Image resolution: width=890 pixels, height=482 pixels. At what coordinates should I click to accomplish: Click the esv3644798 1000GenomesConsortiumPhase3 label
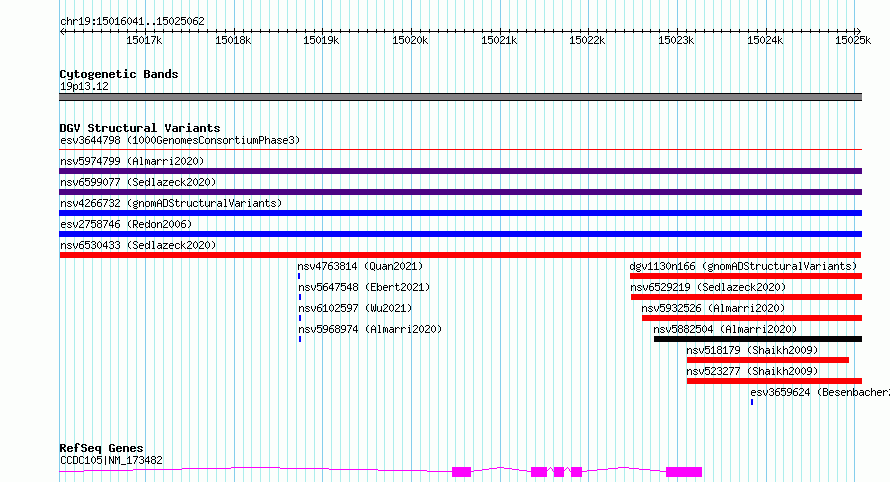tap(180, 140)
